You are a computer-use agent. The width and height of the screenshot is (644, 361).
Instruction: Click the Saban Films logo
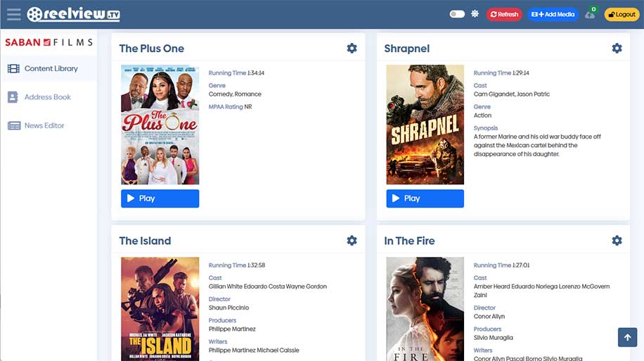(49, 42)
